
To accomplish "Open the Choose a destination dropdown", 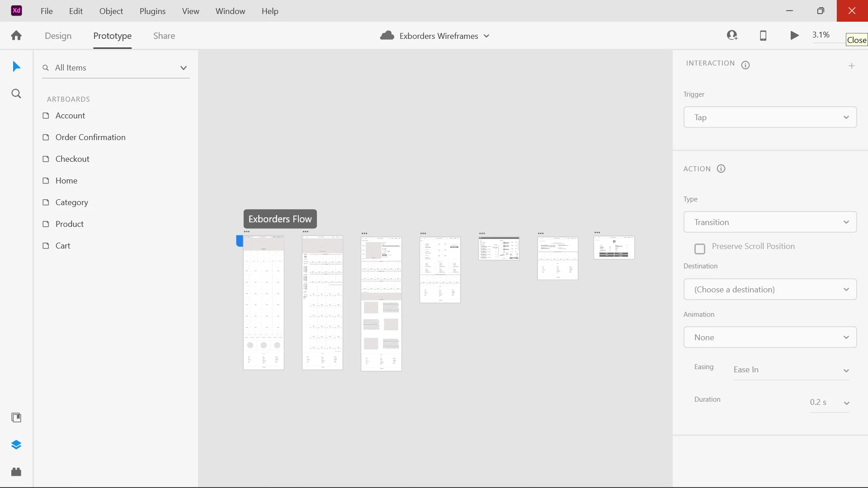I will (770, 290).
